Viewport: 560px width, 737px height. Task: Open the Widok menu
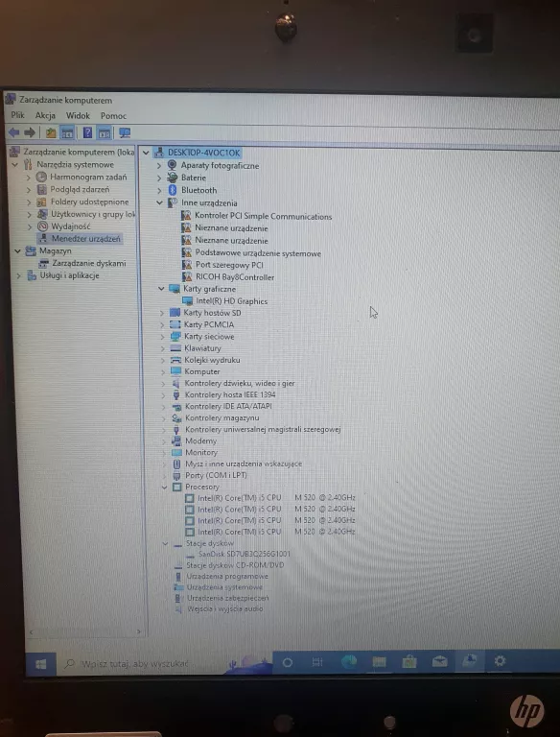point(78,115)
